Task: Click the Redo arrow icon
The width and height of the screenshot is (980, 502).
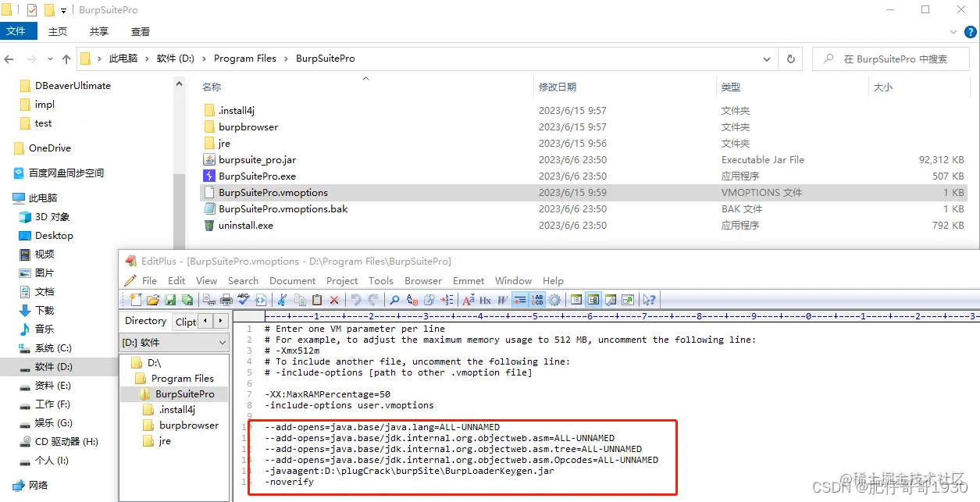Action: [x=373, y=300]
